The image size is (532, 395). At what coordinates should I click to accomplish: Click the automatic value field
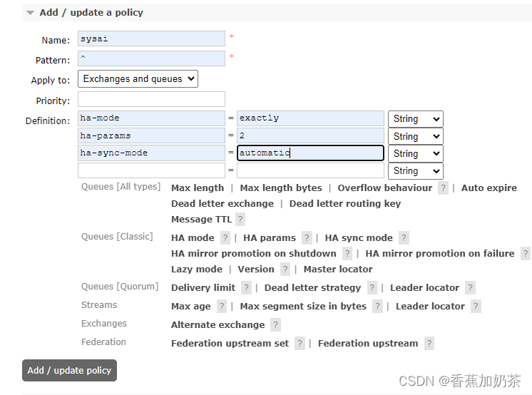(x=310, y=153)
